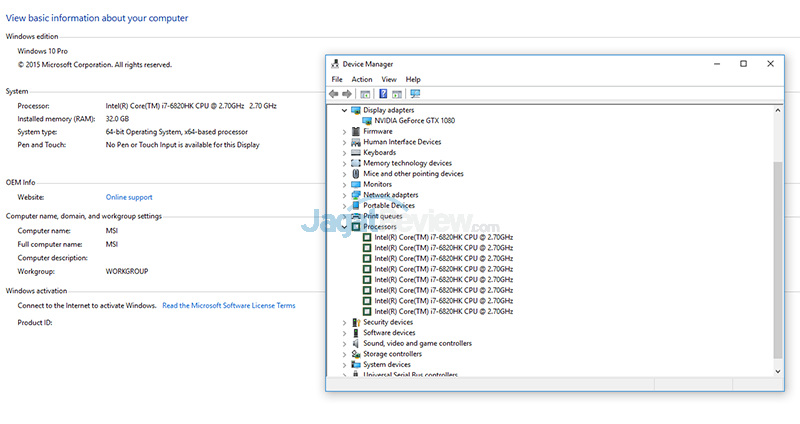Expand the Memory technology devices node
This screenshot has width=800, height=424.
click(344, 163)
